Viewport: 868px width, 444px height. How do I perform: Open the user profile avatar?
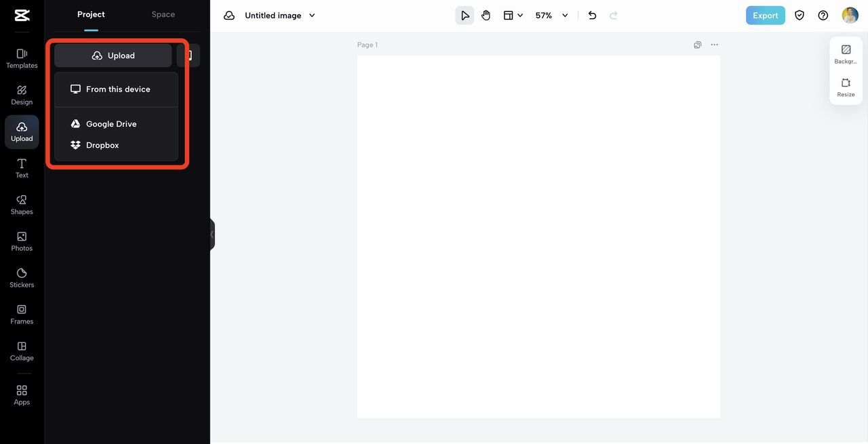click(x=850, y=15)
